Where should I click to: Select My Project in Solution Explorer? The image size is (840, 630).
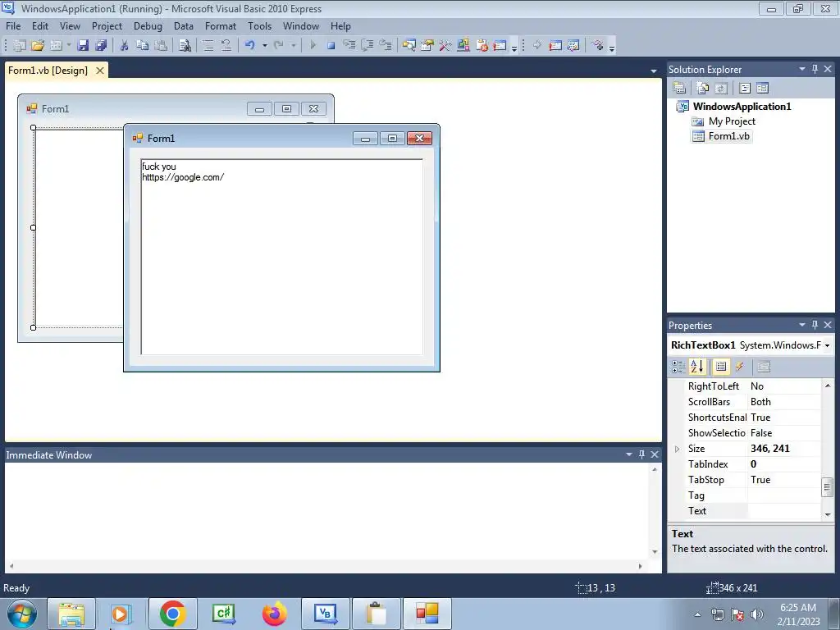click(732, 121)
